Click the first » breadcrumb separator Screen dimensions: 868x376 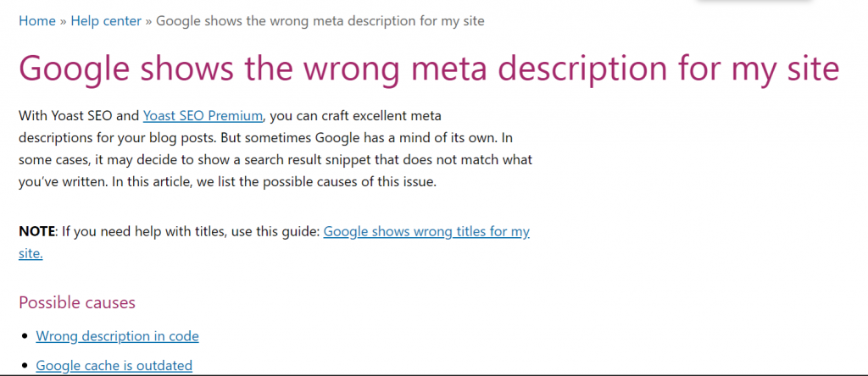[63, 21]
